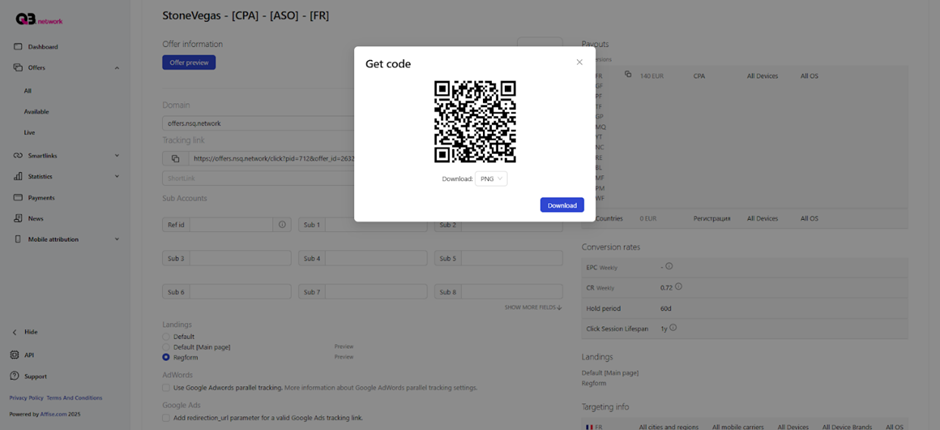This screenshot has height=430, width=940.
Task: Open the Terms And Conditions link
Action: 74,398
